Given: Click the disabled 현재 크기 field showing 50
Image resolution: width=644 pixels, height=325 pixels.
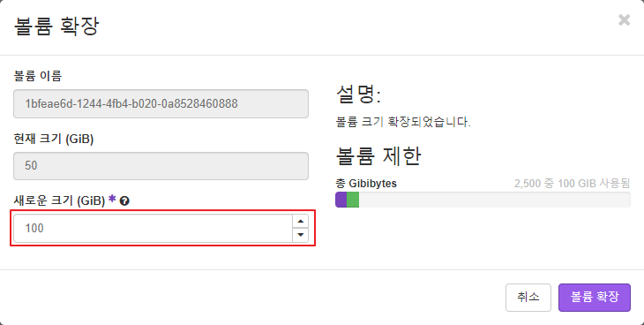Looking at the screenshot, I should (161, 166).
